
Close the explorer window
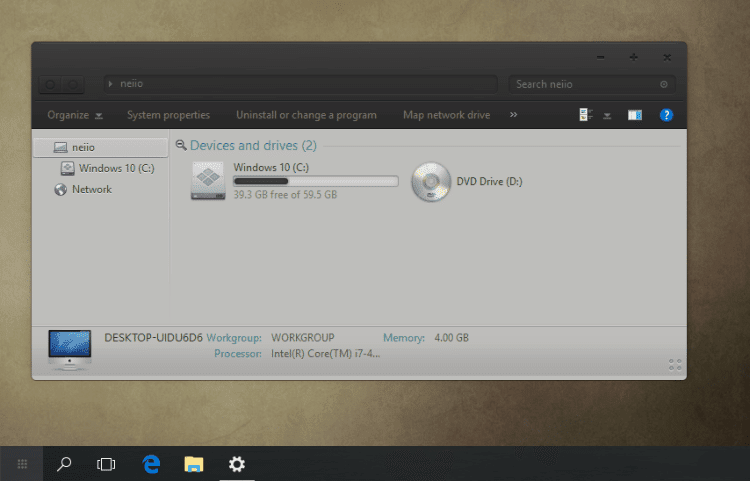[x=667, y=57]
